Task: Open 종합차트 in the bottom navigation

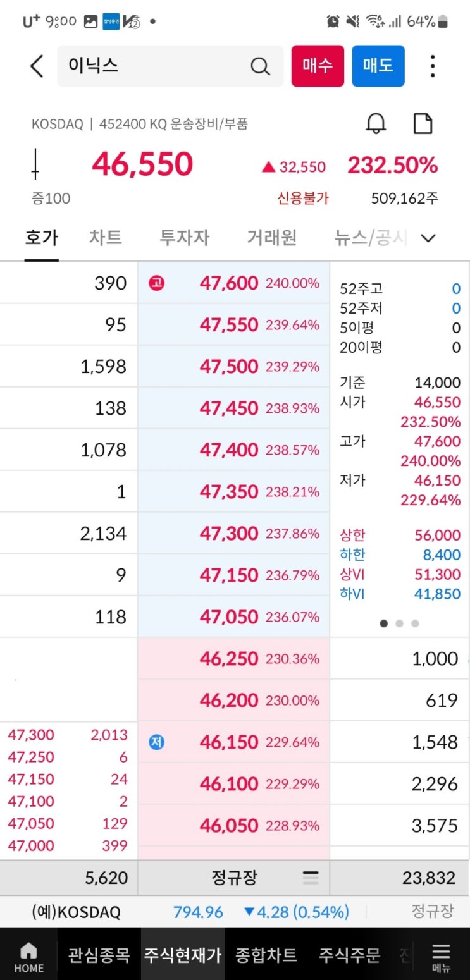Action: 265,955
